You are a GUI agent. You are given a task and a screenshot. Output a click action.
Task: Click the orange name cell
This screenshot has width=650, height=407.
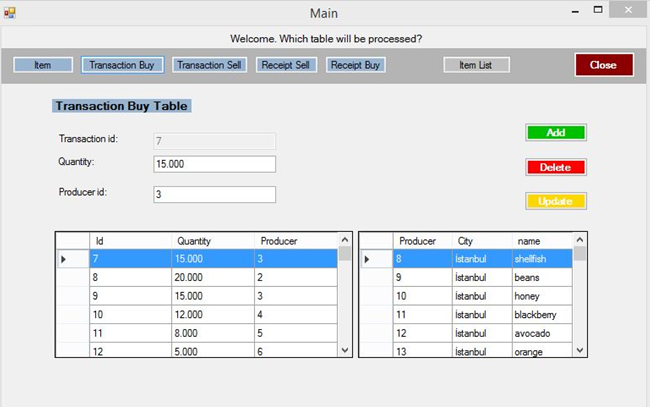(542, 350)
